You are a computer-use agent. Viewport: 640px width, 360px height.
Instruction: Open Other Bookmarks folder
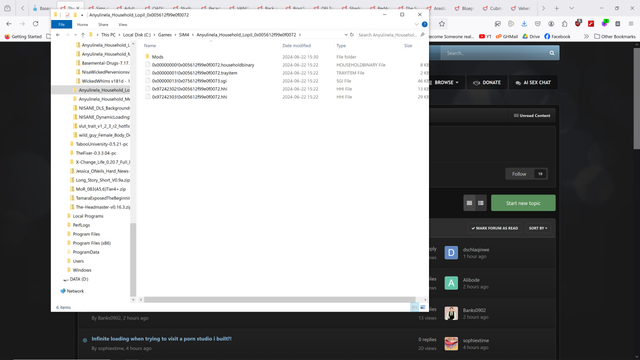(x=615, y=36)
